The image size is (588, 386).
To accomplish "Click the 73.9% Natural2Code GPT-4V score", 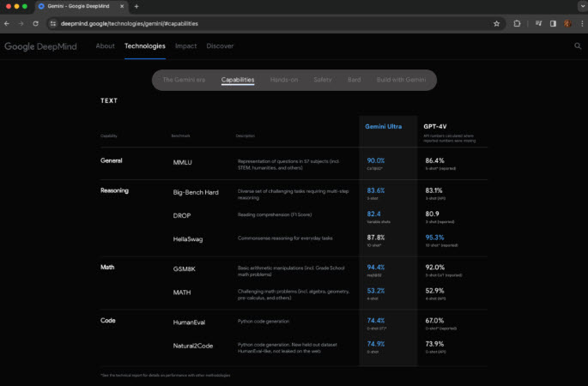I will click(434, 344).
